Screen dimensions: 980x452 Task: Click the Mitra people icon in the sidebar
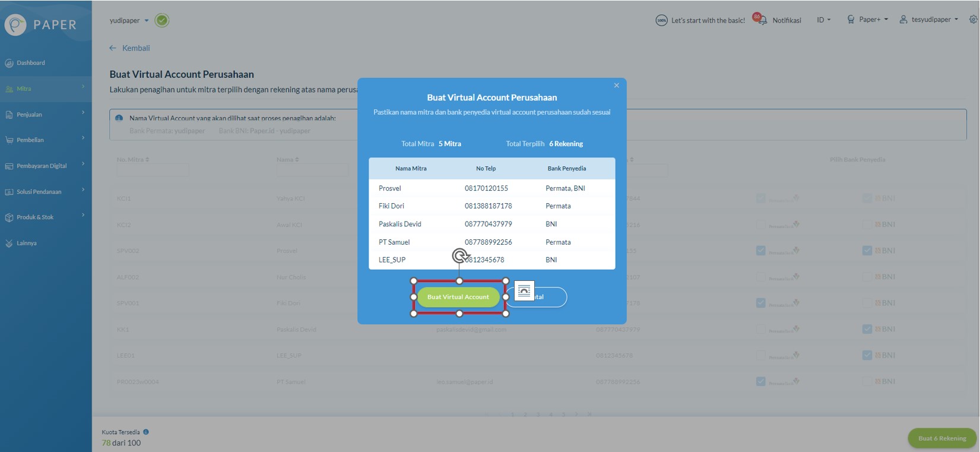coord(9,89)
